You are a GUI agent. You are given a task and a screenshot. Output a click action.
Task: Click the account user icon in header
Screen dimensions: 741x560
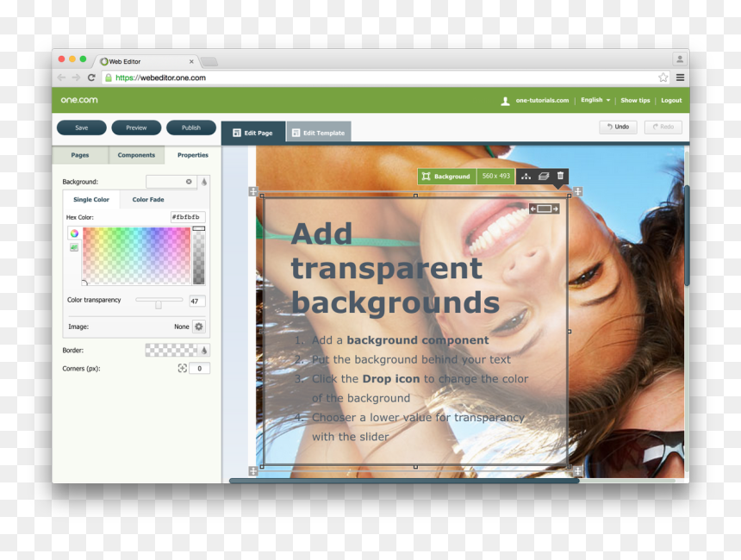pos(505,101)
